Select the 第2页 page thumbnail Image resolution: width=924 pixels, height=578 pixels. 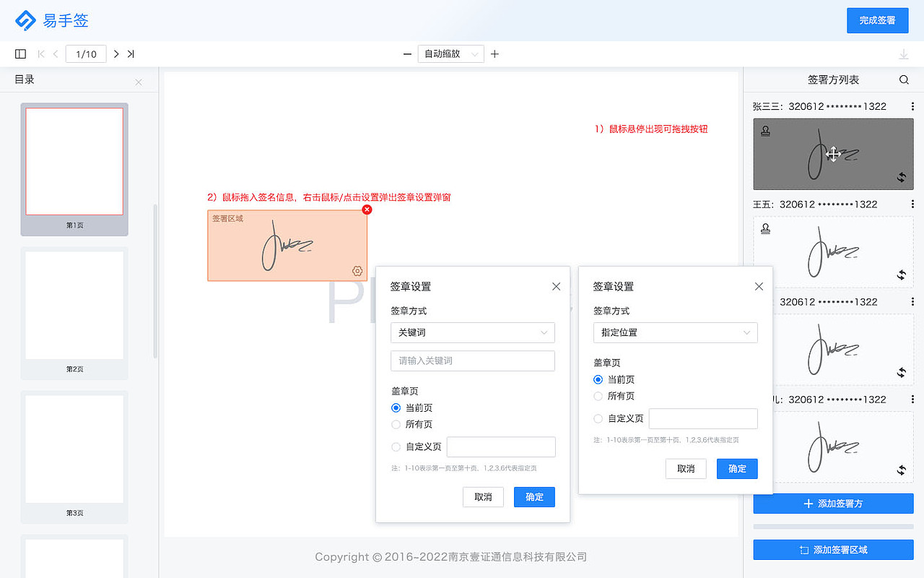[74, 304]
